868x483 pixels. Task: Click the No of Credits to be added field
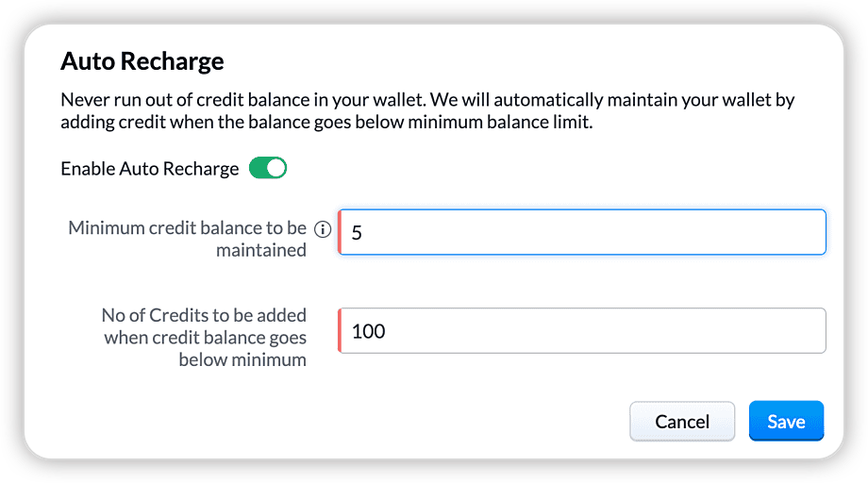click(x=581, y=331)
